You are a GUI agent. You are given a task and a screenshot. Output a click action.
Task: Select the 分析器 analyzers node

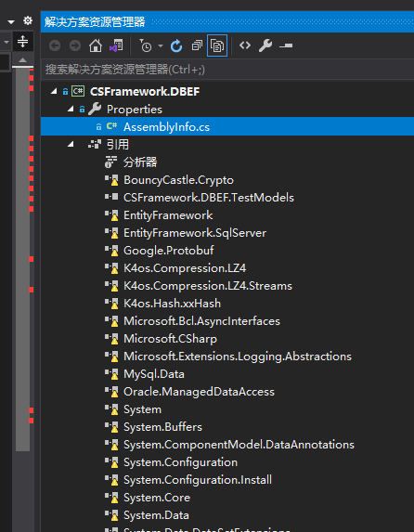point(140,162)
